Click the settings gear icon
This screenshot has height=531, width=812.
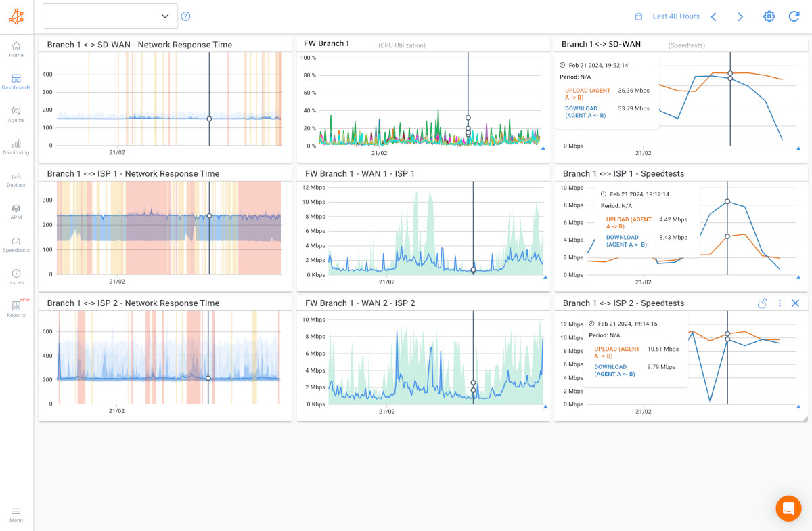click(769, 16)
